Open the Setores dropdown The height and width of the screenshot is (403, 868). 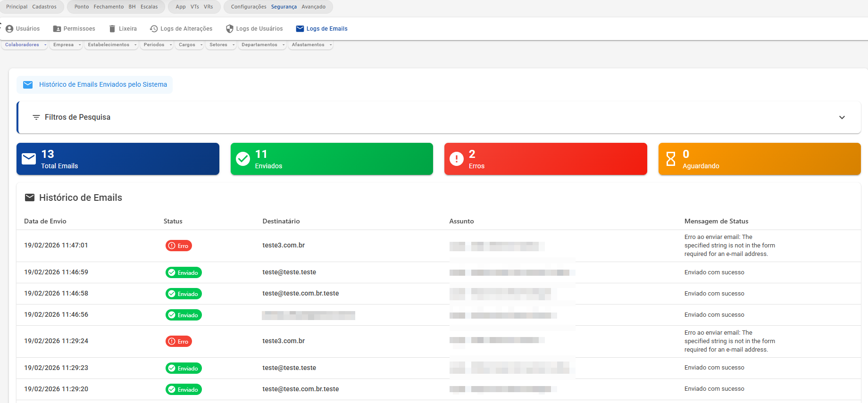coord(221,45)
